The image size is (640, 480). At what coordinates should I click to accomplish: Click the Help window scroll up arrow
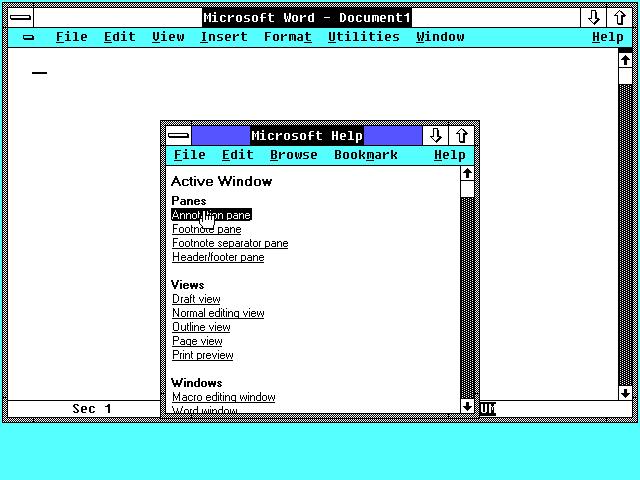467,174
